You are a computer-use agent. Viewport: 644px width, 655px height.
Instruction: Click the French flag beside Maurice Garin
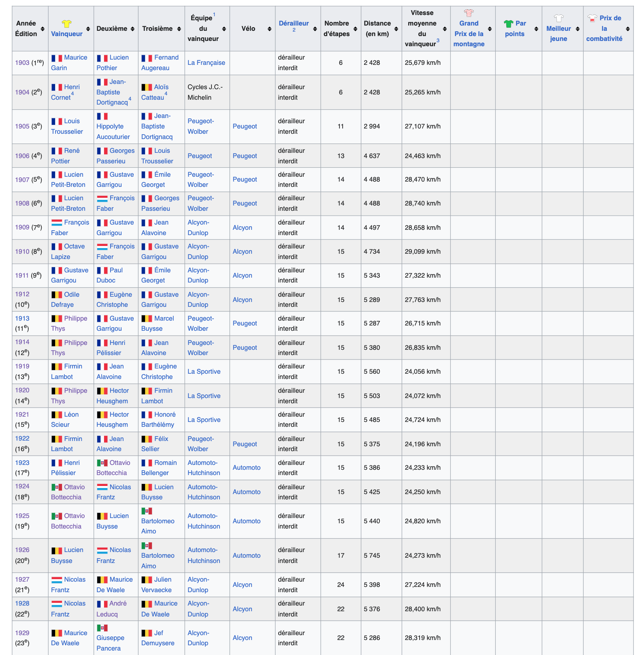[57, 58]
